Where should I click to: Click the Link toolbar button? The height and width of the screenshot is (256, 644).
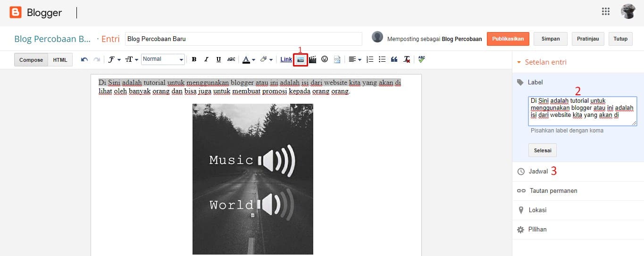pyautogui.click(x=286, y=59)
